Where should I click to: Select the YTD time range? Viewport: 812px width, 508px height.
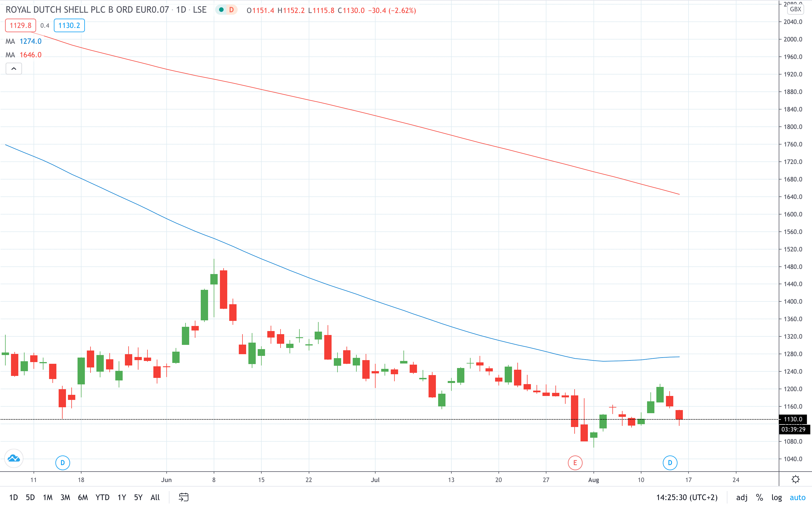102,497
